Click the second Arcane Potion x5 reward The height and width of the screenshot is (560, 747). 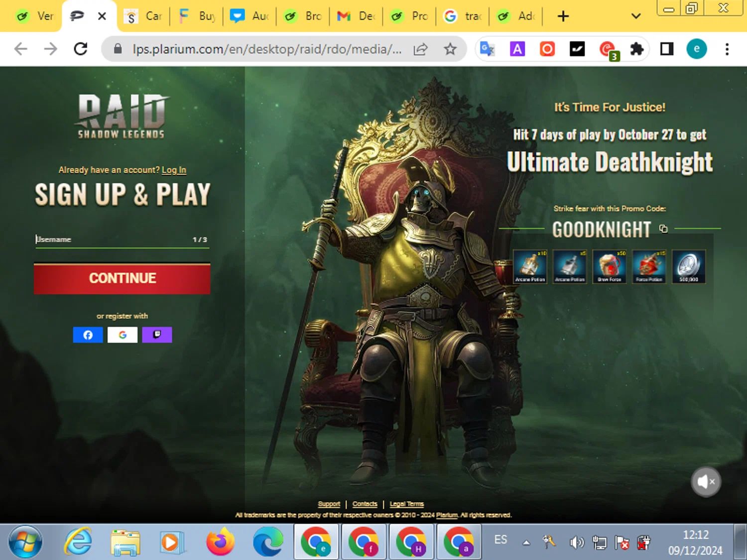[x=570, y=267]
